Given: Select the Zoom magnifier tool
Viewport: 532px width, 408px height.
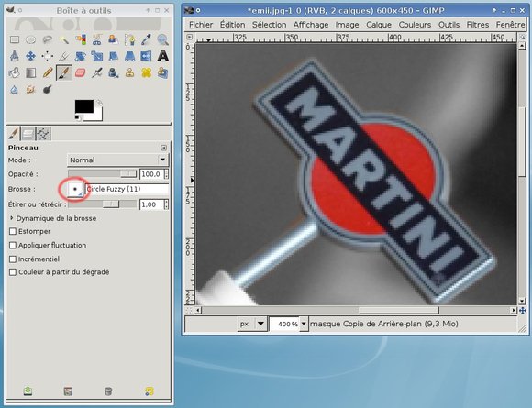Looking at the screenshot, I should tap(163, 39).
